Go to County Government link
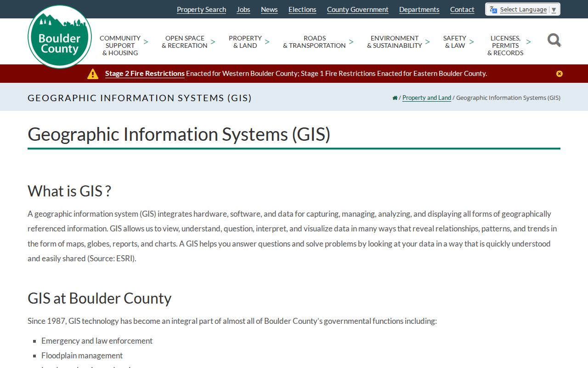Image resolution: width=588 pixels, height=368 pixels. (358, 10)
